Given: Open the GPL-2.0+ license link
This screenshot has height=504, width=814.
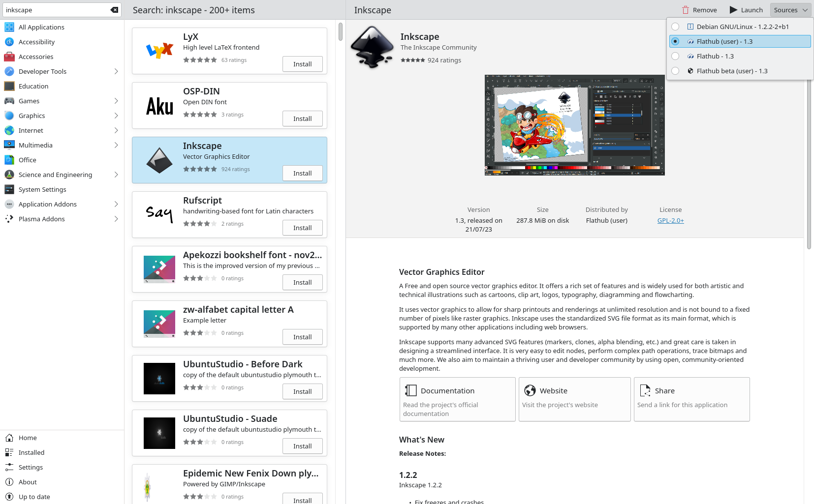Looking at the screenshot, I should (670, 220).
